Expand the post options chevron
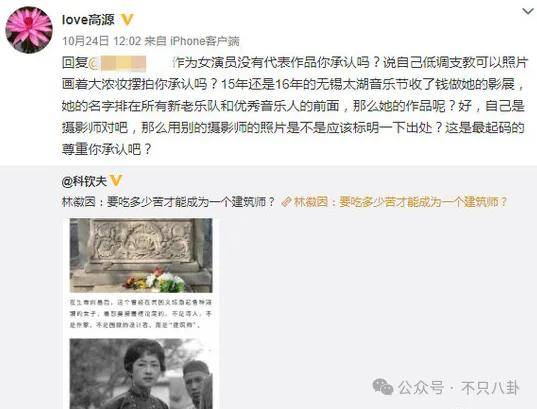537x409 pixels. 528,12
